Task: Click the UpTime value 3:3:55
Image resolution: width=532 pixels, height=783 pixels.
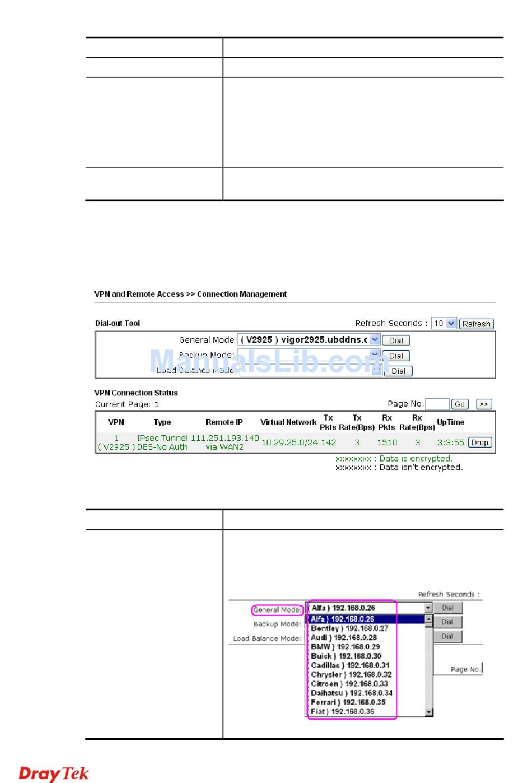Action: click(451, 442)
